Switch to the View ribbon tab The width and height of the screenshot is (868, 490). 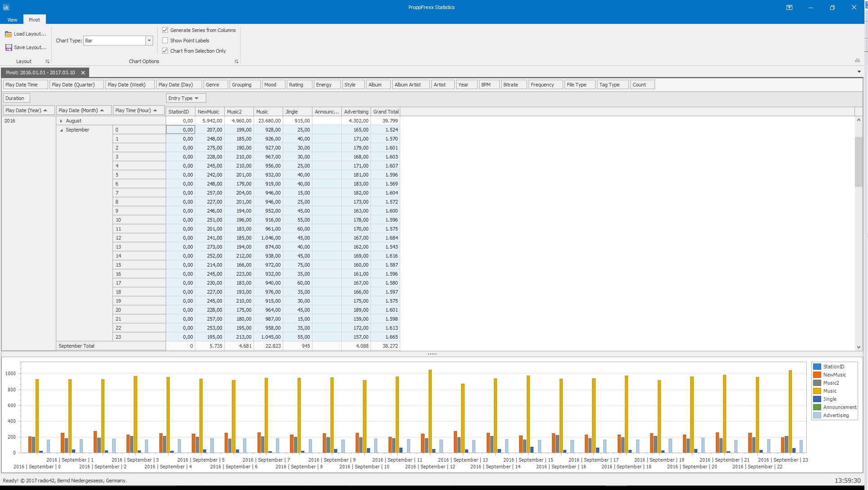pyautogui.click(x=12, y=20)
